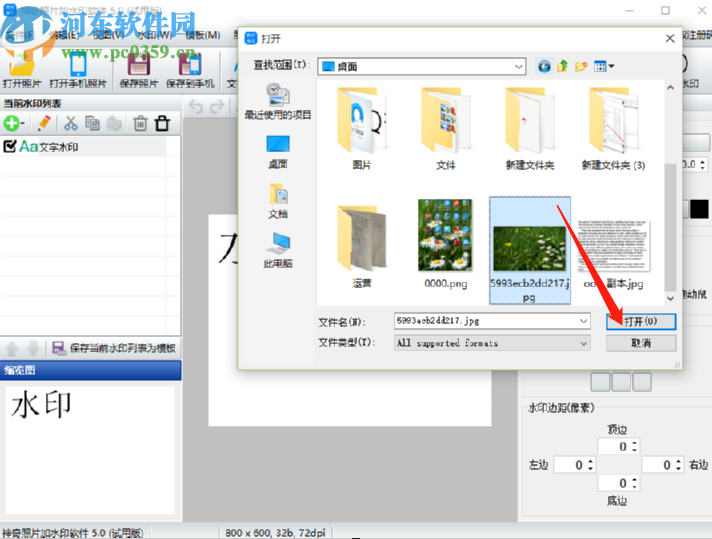Click the scissors cut icon

70,123
